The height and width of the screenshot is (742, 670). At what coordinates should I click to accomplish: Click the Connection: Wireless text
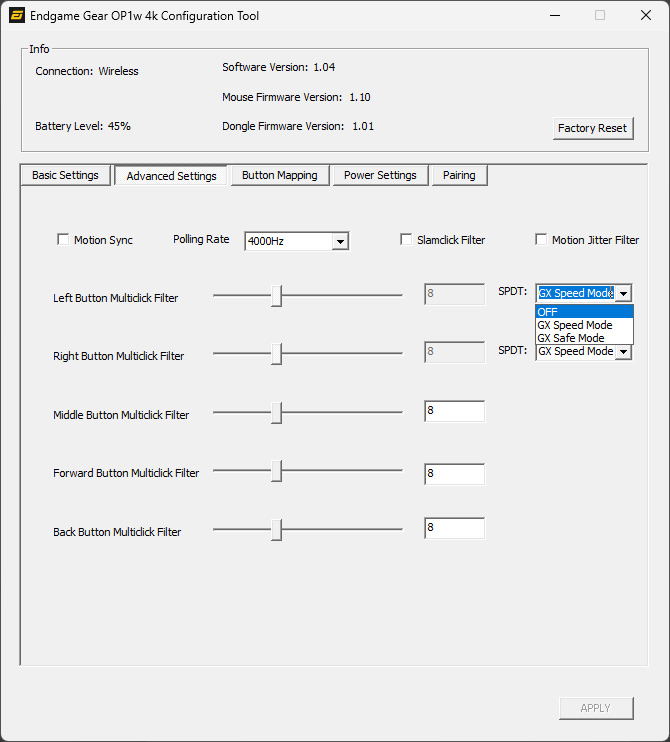click(87, 71)
